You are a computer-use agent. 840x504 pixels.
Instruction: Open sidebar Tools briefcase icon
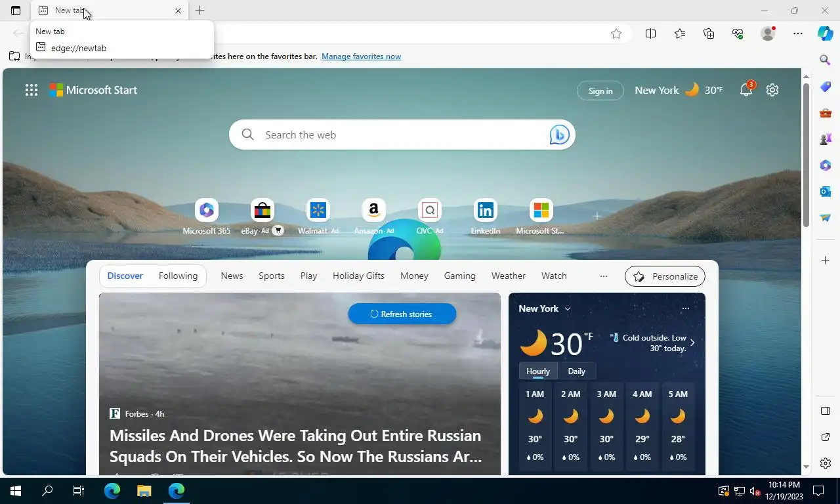pyautogui.click(x=826, y=113)
